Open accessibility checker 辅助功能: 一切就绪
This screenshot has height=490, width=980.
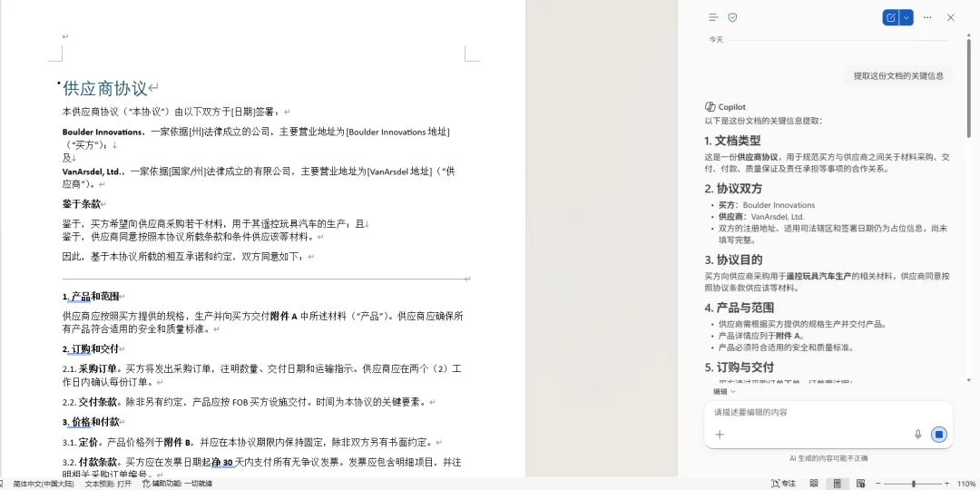pyautogui.click(x=178, y=484)
